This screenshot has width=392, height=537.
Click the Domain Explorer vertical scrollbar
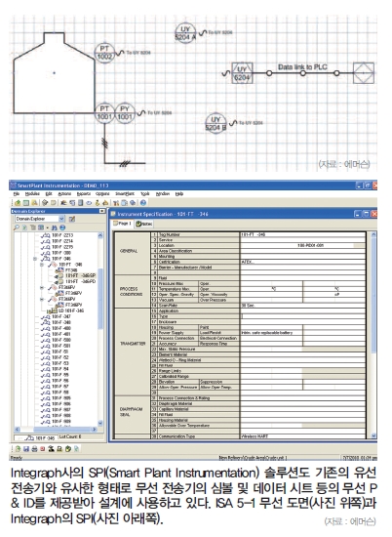100,329
